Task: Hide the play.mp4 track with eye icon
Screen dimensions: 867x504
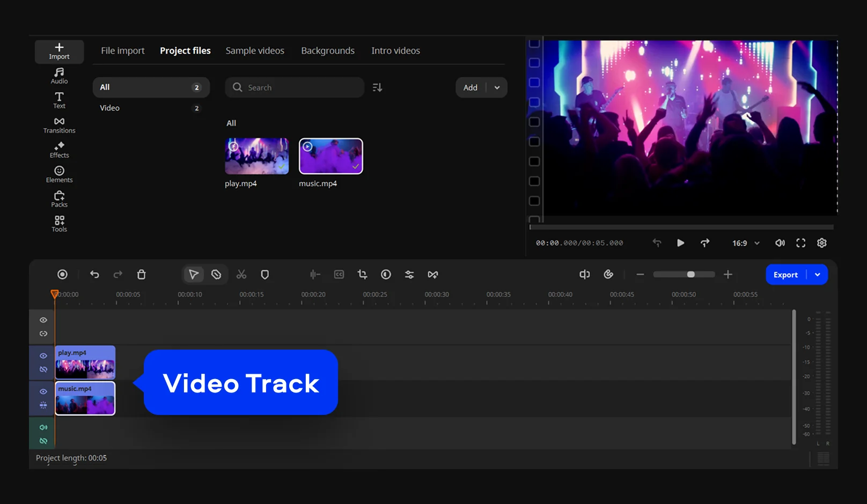Action: [x=43, y=355]
